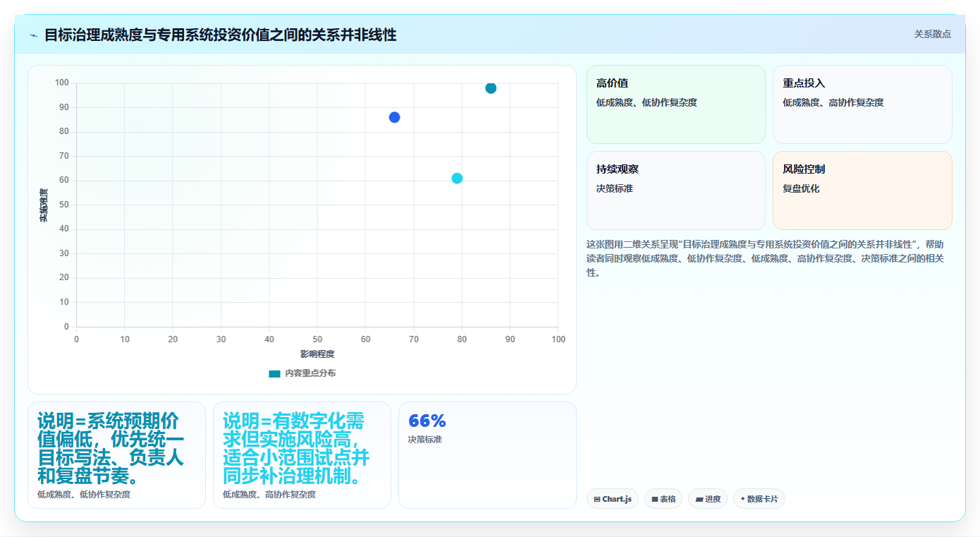Click the Chart.js chip
The height and width of the screenshot is (537, 980).
[613, 499]
